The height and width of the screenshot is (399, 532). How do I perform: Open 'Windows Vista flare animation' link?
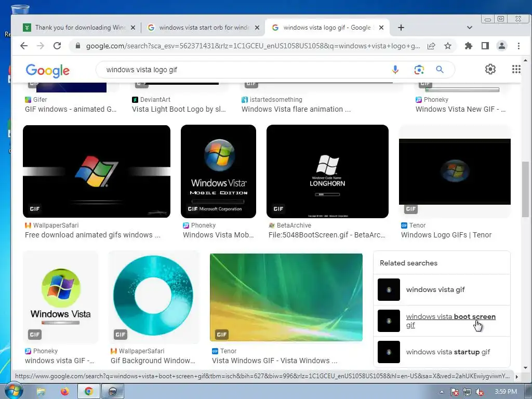[x=296, y=109]
